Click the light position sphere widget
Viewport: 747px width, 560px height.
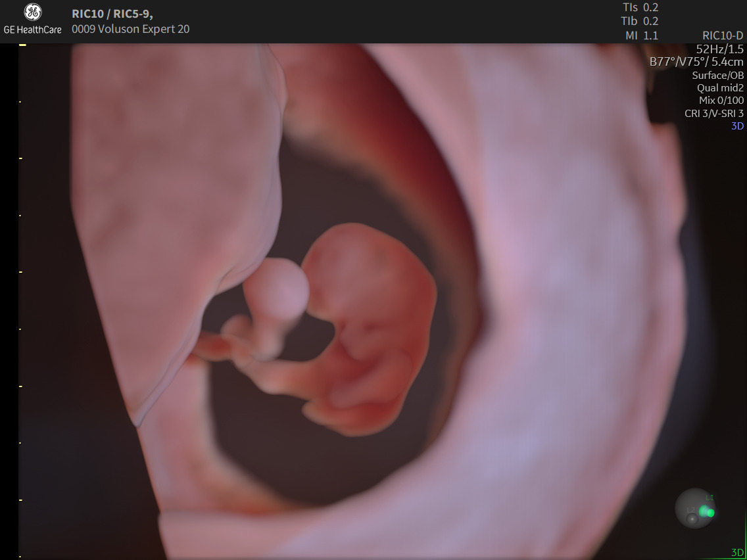(x=696, y=508)
